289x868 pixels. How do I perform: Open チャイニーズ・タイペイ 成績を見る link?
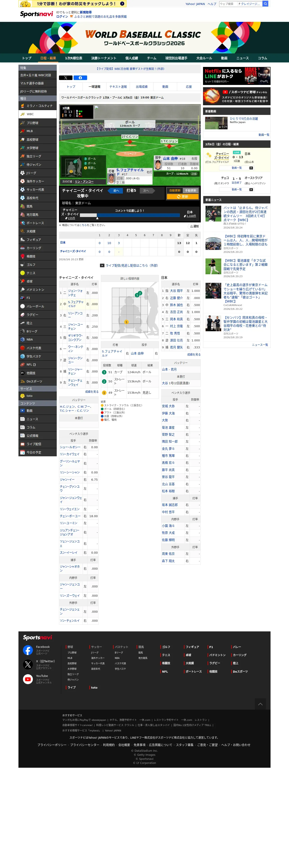tap(92, 392)
